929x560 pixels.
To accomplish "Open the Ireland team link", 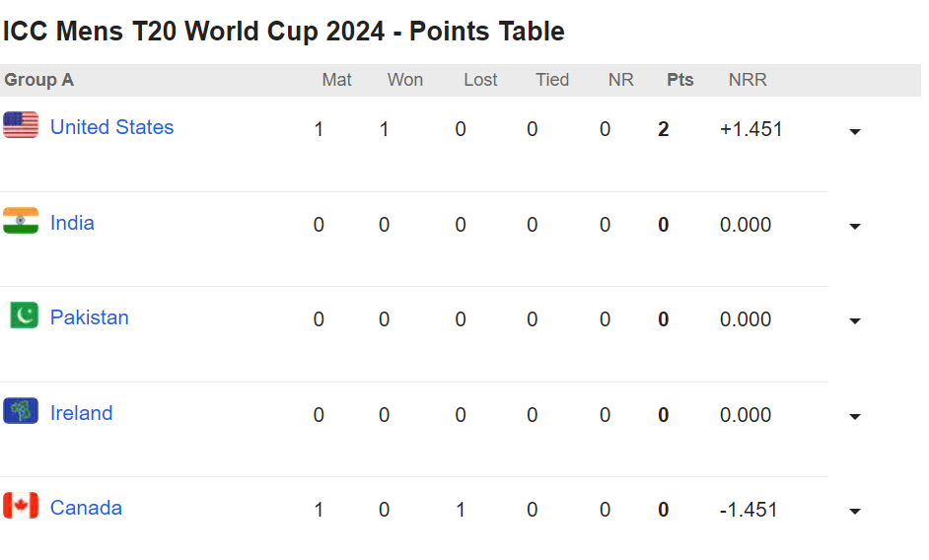I will click(x=81, y=413).
